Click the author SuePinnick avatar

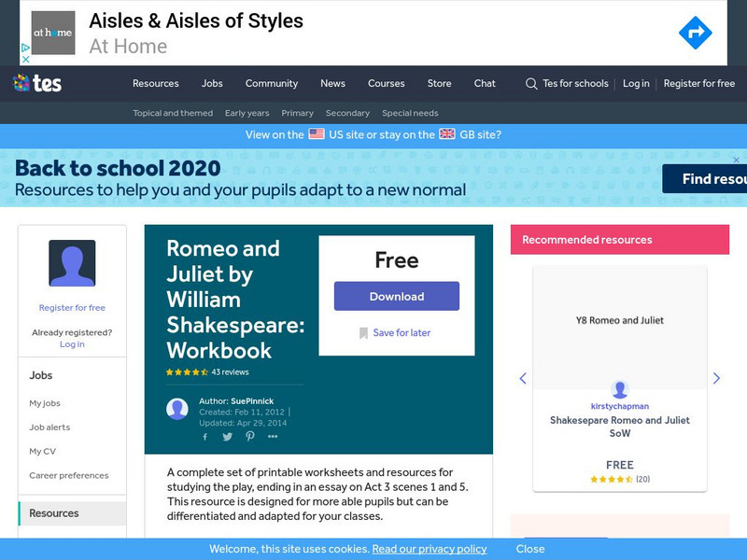coord(177,409)
